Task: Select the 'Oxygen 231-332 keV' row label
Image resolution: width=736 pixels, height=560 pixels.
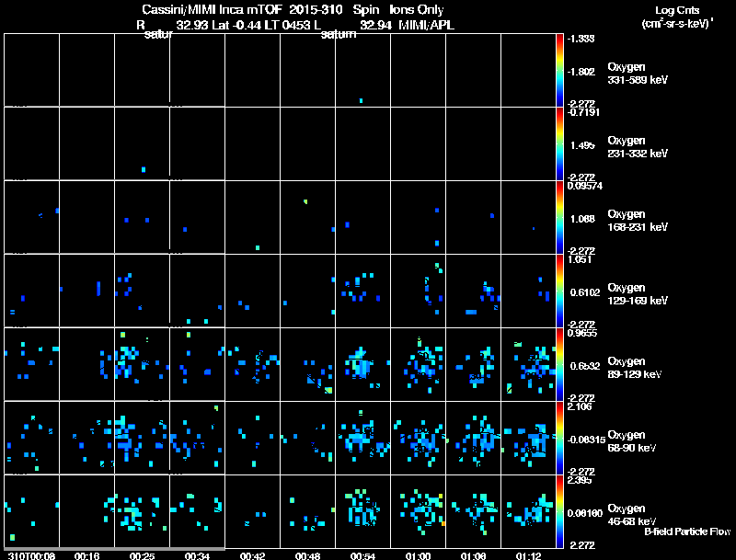Action: (638, 147)
